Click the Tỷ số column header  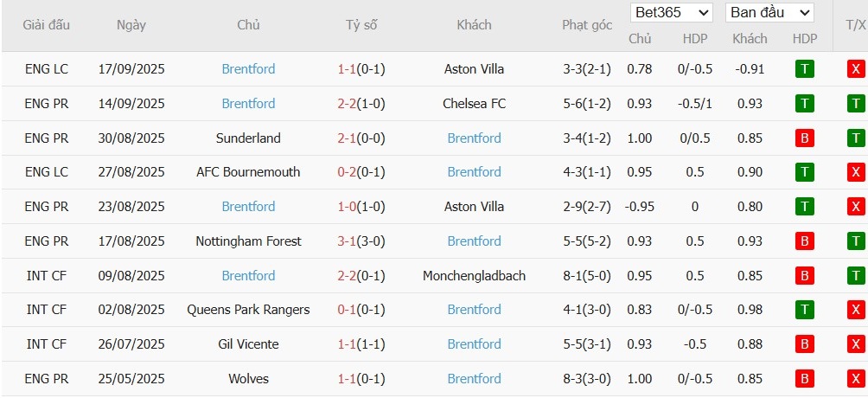coord(361,25)
